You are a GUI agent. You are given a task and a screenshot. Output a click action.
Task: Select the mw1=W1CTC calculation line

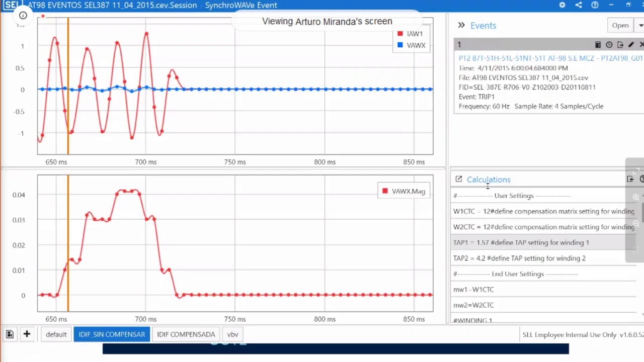[x=544, y=289]
